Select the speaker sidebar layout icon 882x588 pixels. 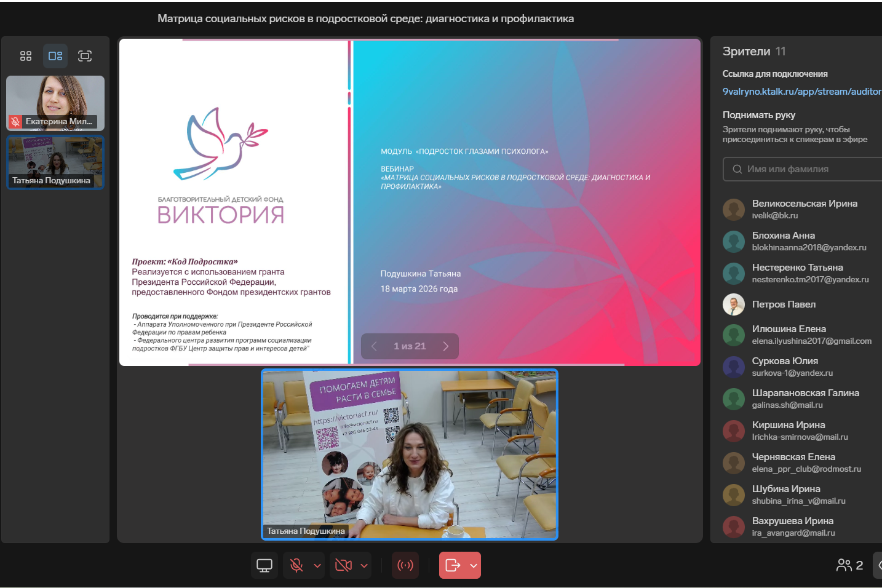coord(55,56)
